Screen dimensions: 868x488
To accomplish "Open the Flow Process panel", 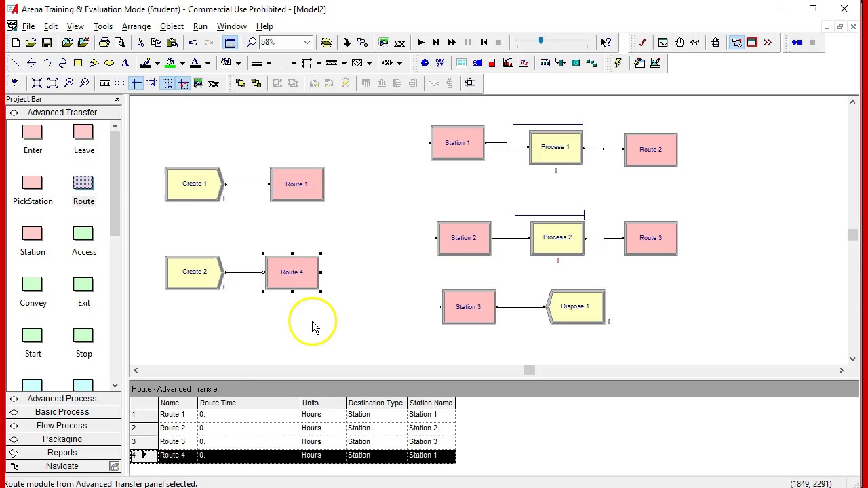I will point(62,426).
